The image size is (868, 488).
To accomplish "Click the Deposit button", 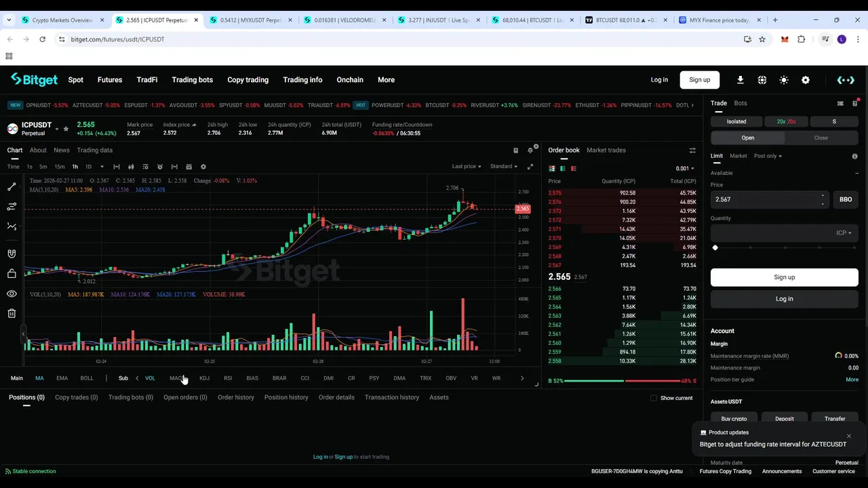I will 785,419.
